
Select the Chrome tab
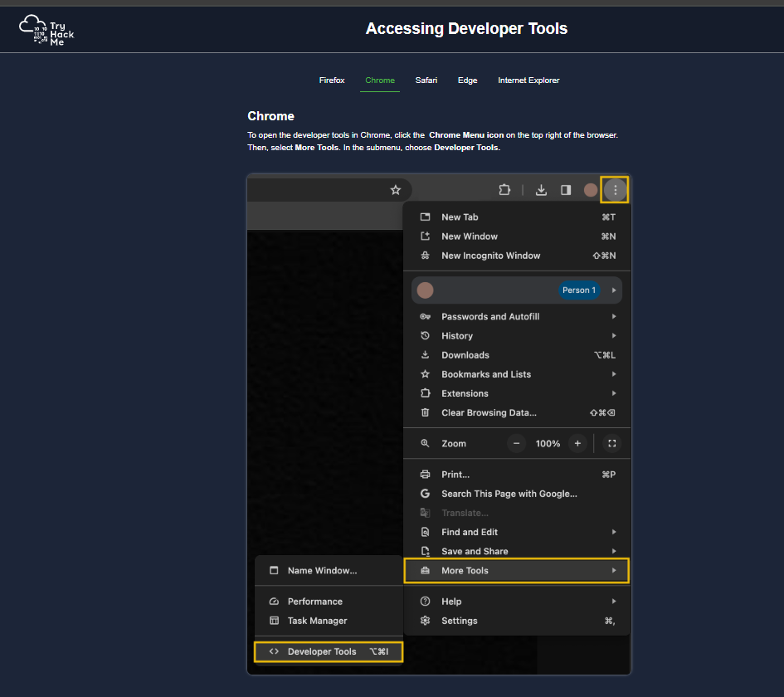point(380,80)
